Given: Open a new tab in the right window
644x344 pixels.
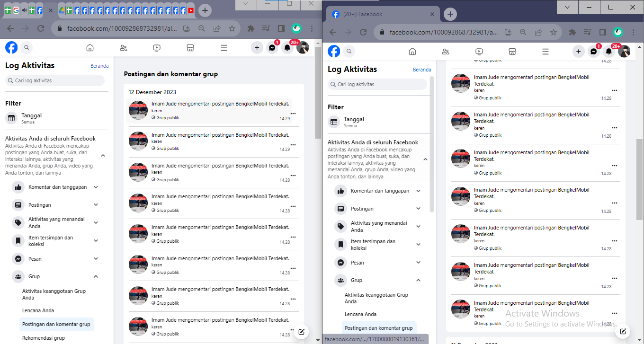Looking at the screenshot, I should 450,14.
